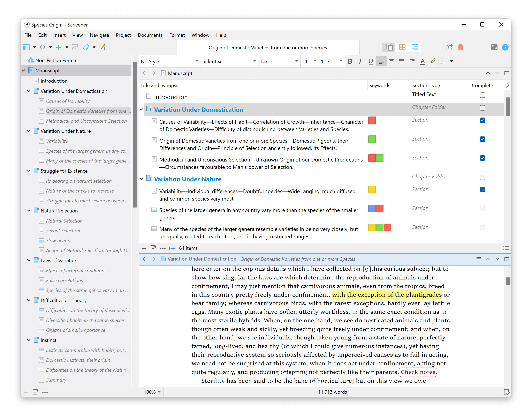Click the Compose edit note icon
The height and width of the screenshot is (420, 532).
click(102, 47)
